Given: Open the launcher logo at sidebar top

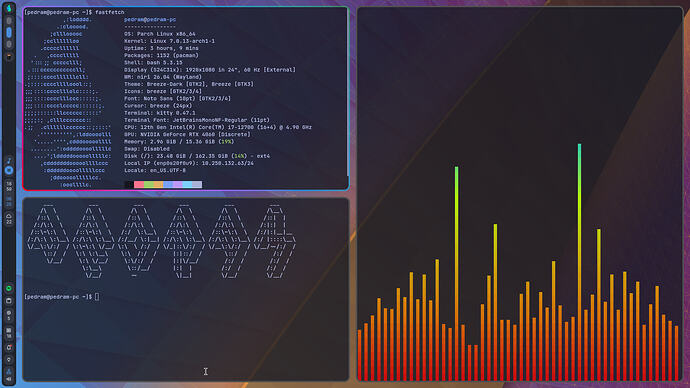Looking at the screenshot, I should tap(9, 9).
